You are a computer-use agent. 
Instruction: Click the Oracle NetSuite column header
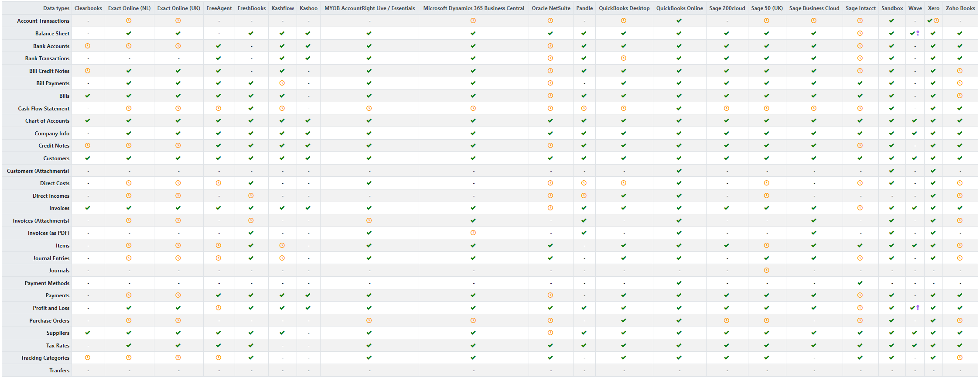click(x=551, y=8)
